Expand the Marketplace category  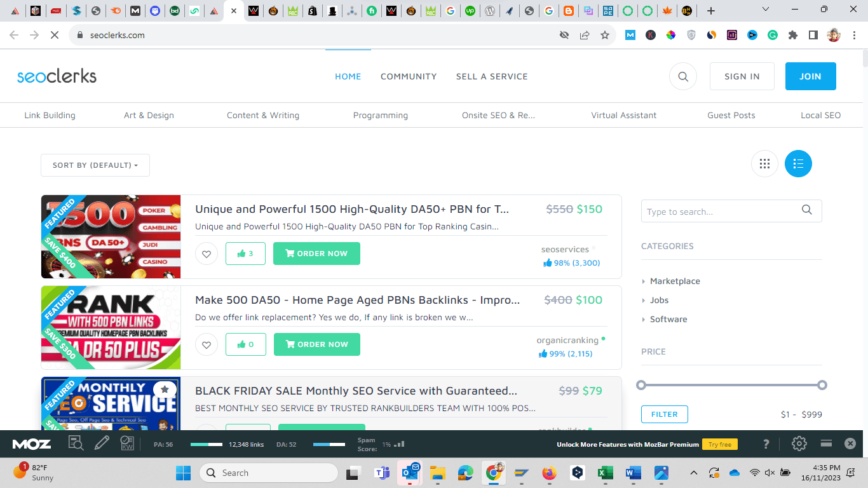click(675, 281)
